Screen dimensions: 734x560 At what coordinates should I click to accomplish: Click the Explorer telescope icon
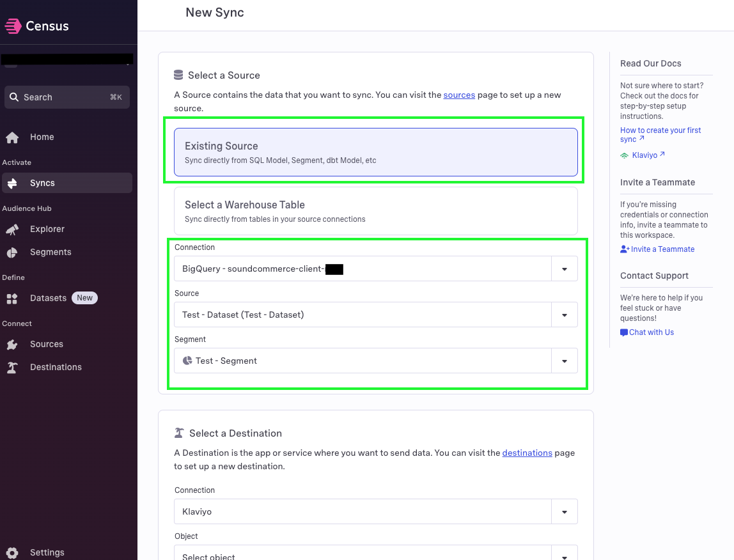tap(12, 229)
